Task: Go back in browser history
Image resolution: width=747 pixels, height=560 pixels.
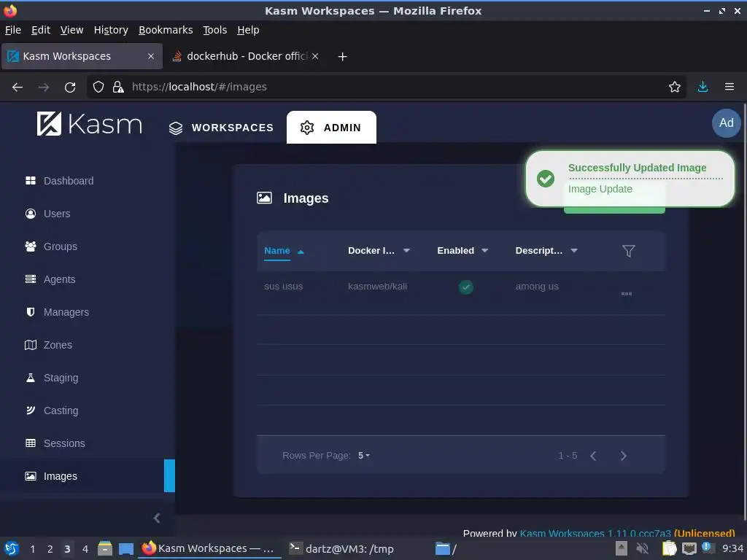Action: pos(18,87)
